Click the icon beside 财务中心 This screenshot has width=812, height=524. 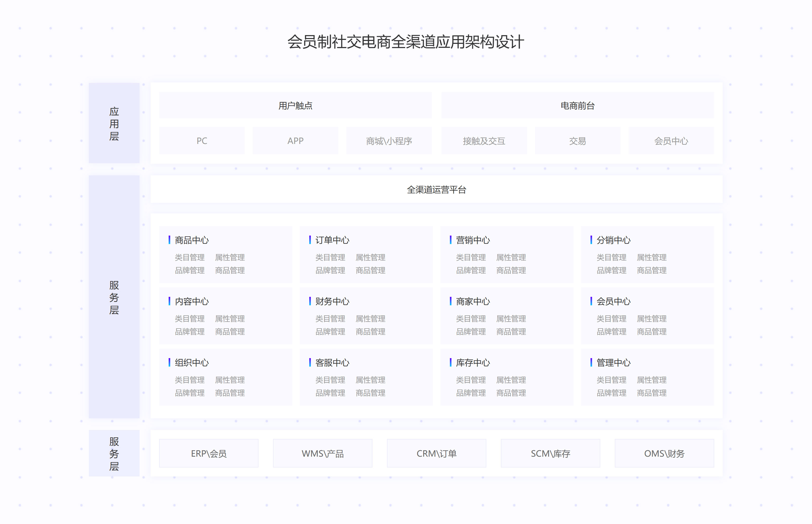(x=311, y=301)
